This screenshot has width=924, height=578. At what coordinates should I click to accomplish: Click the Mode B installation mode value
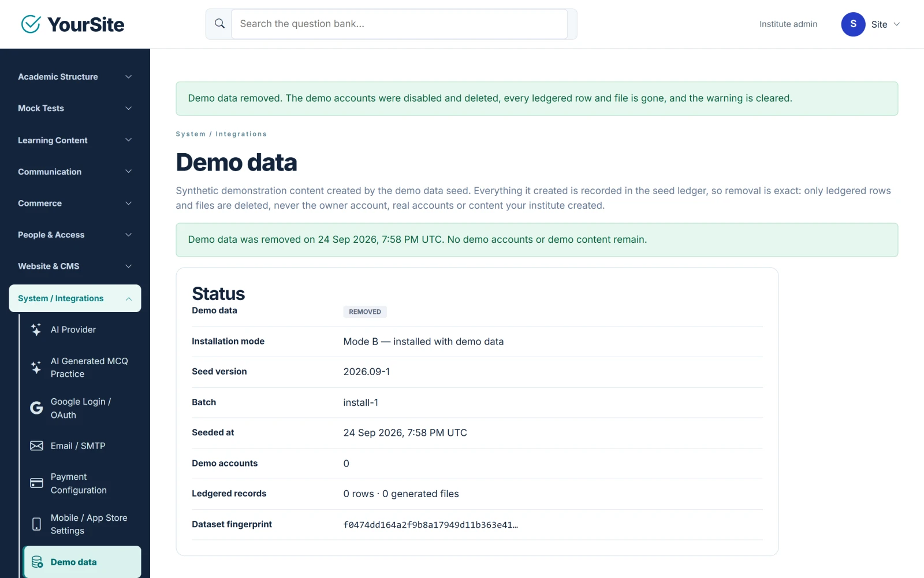tap(423, 342)
